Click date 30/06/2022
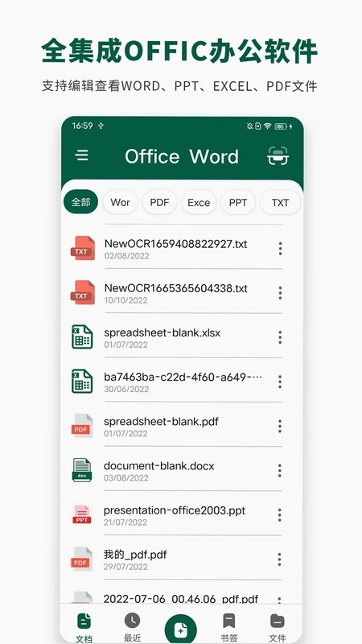Screen dimensions: 362x644 pyautogui.click(x=126, y=389)
